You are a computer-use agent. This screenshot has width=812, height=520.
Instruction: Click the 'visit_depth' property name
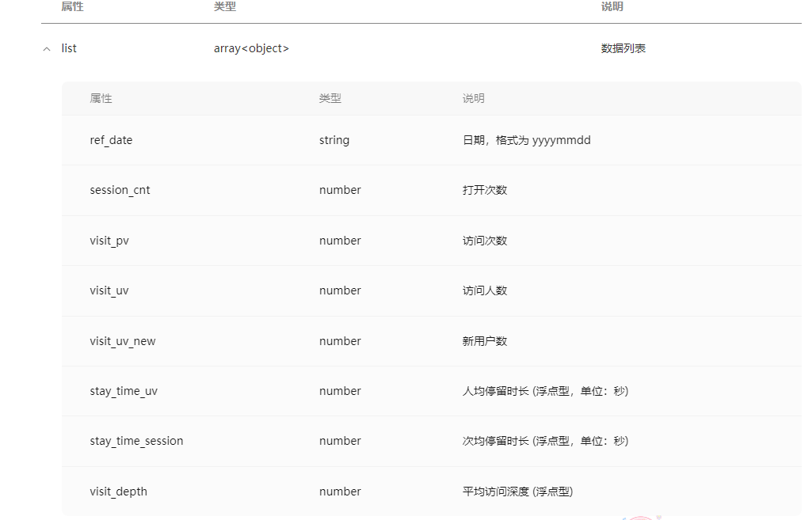[118, 492]
